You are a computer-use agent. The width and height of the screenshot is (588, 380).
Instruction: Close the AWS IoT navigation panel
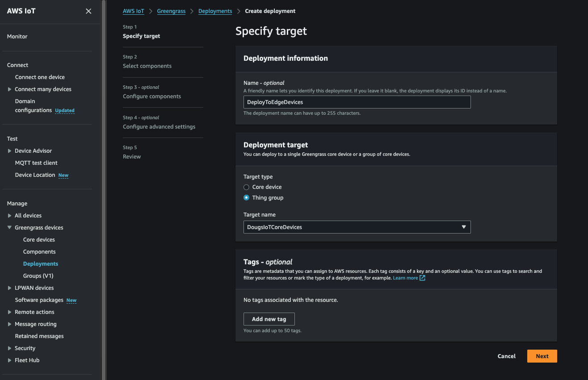point(88,11)
